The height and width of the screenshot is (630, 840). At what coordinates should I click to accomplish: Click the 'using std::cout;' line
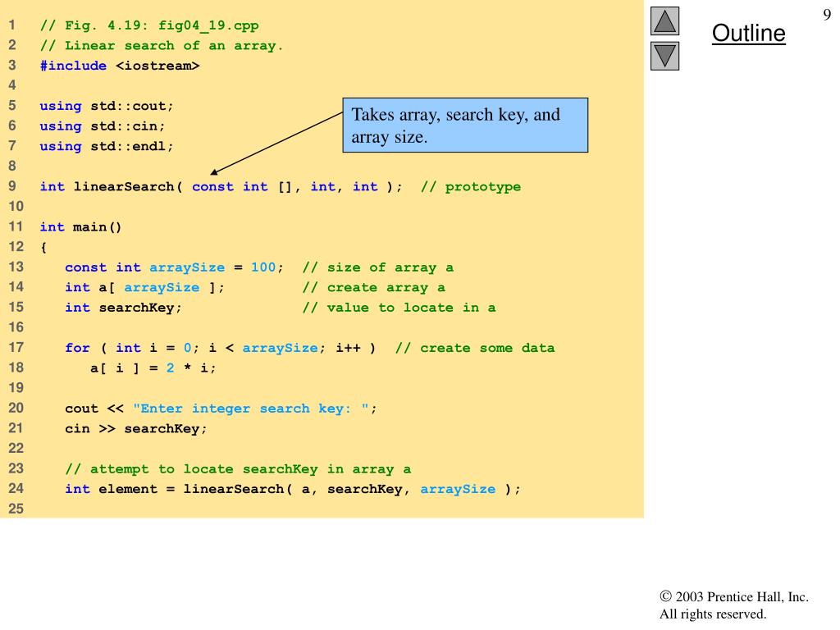coord(107,106)
